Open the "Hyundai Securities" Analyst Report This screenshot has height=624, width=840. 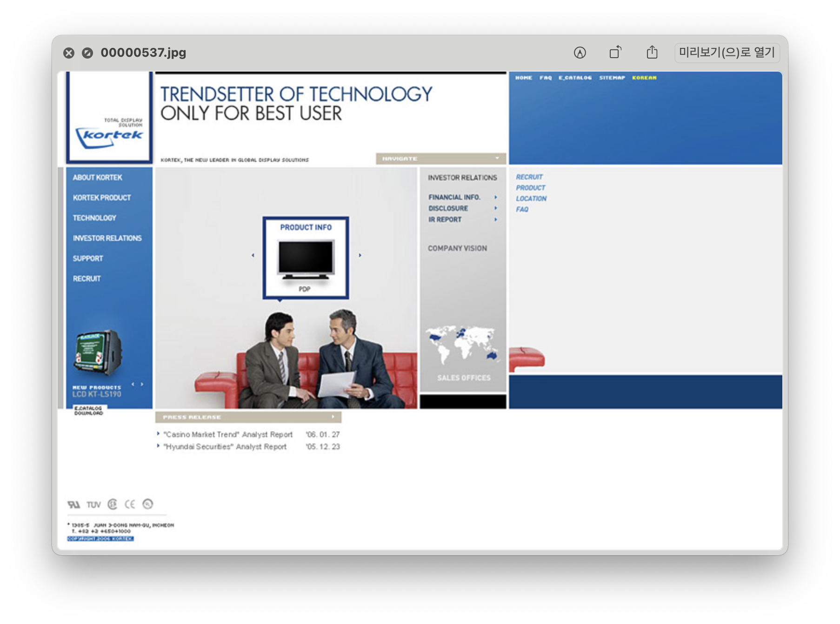click(x=225, y=447)
